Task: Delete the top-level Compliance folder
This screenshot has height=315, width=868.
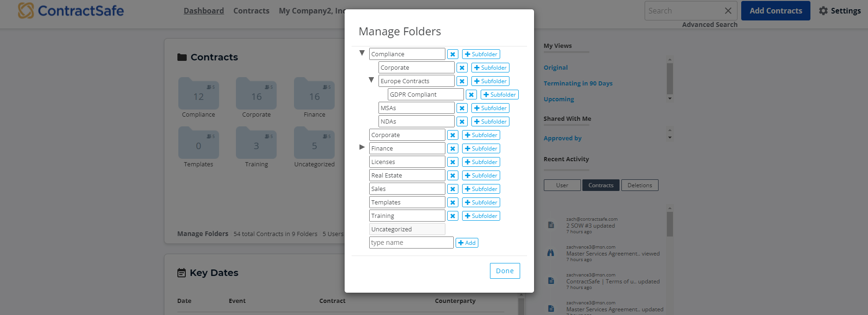Action: point(453,54)
